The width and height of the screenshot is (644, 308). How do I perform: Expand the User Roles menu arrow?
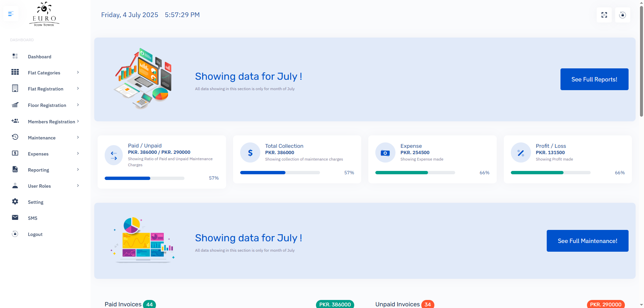click(x=78, y=186)
